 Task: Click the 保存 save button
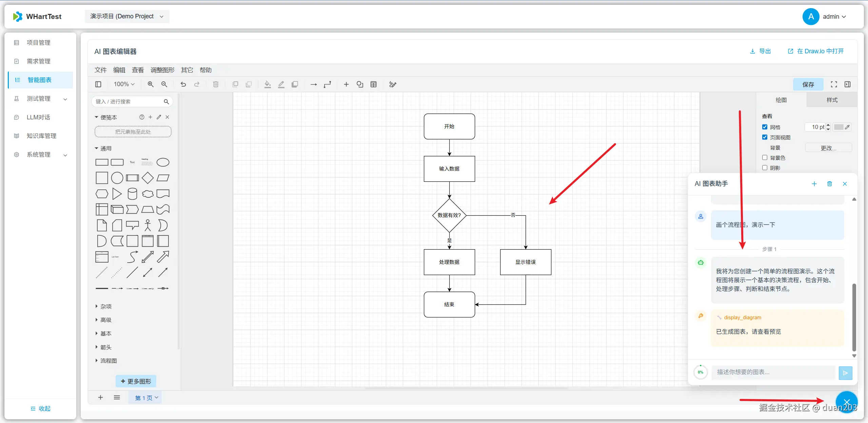pos(808,84)
